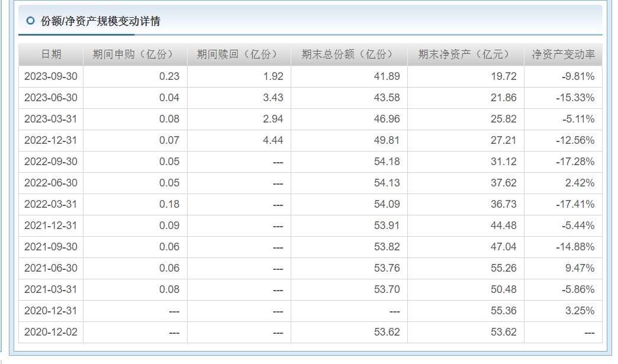The image size is (618, 364).
Task: Click net assets value 21.86
Action: (x=504, y=98)
